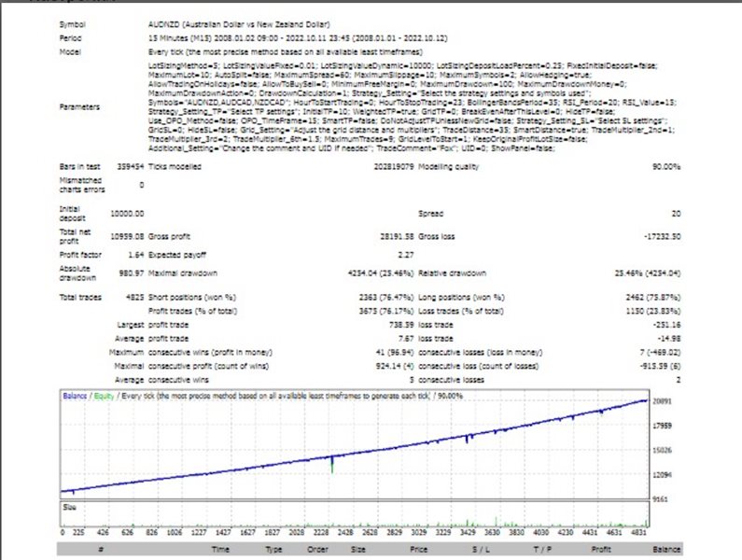Click the 'Type' column header

click(x=273, y=549)
